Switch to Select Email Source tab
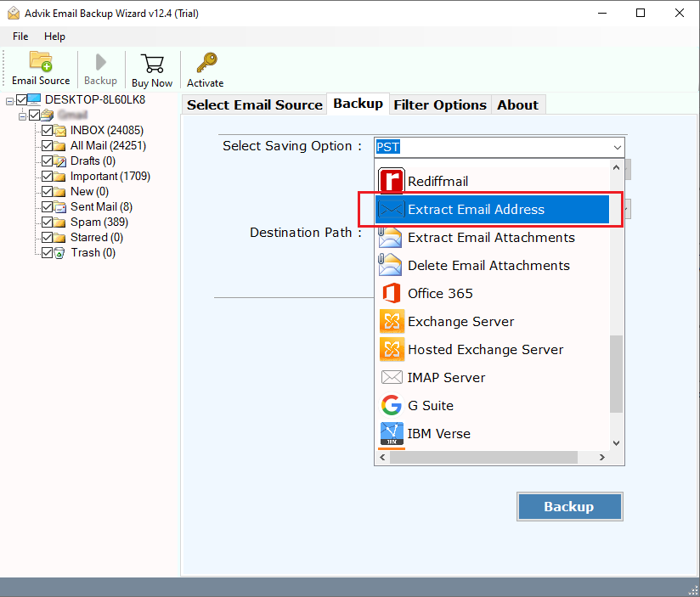 (x=255, y=104)
